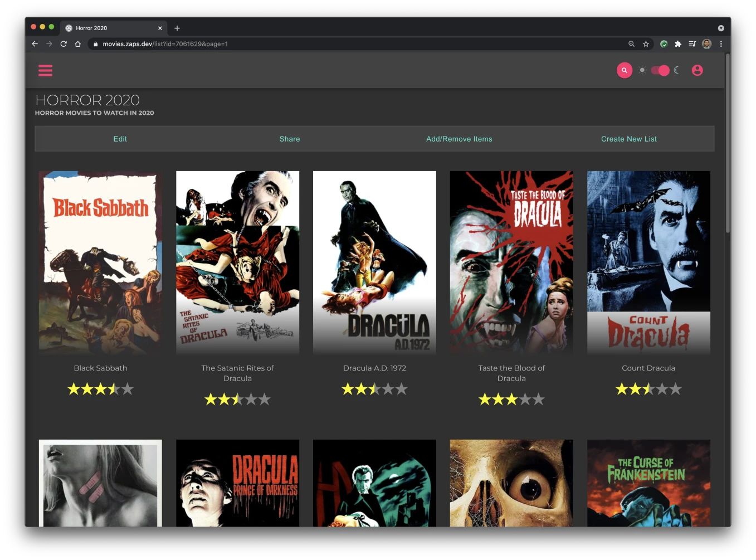Click the Dracula A.D. 1972 title
Image resolution: width=756 pixels, height=560 pixels.
click(x=374, y=368)
